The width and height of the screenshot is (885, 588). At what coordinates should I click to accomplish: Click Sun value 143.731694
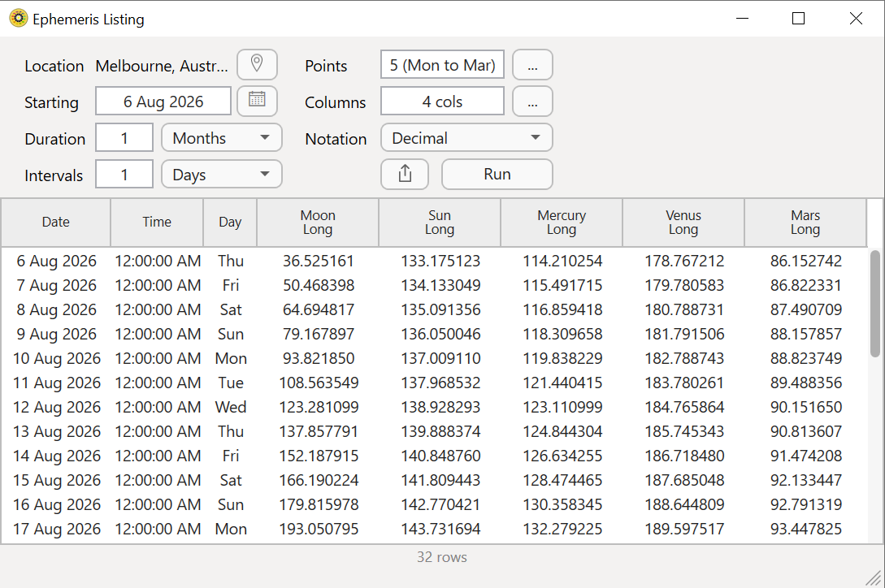coord(440,529)
